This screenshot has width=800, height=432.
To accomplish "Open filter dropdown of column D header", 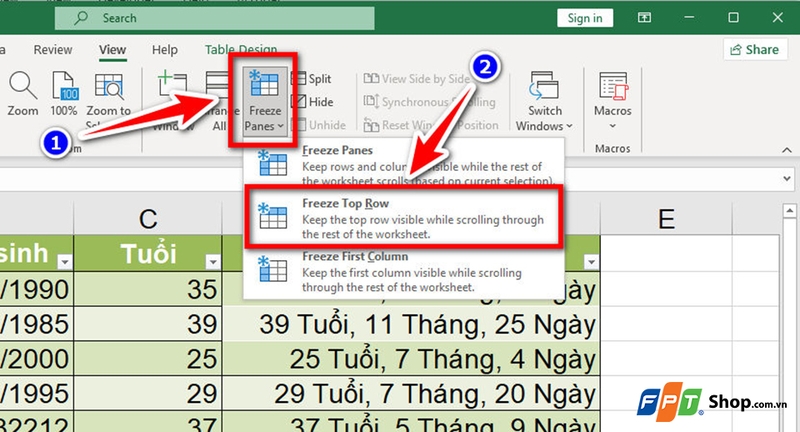I will point(591,262).
